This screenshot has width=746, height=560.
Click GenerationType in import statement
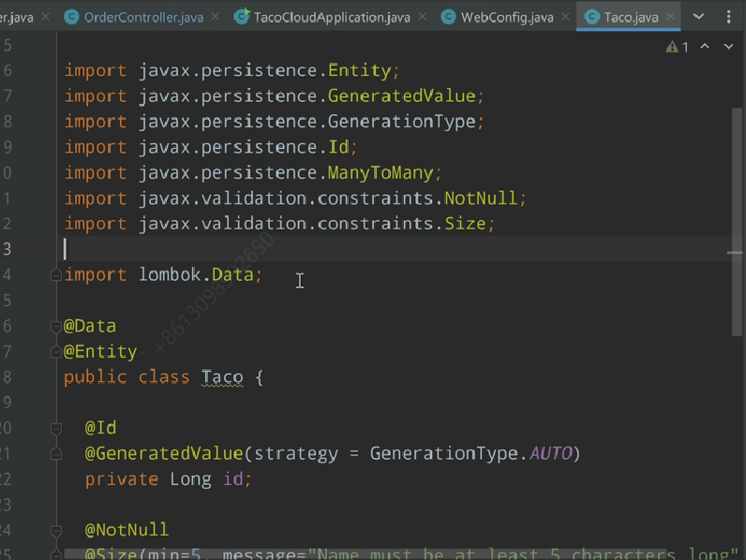tap(401, 122)
